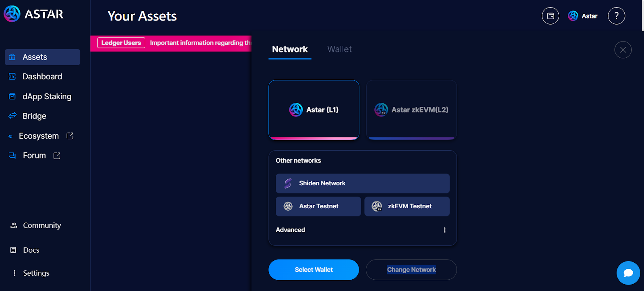
Task: Open the chat support bubble
Action: click(x=628, y=273)
